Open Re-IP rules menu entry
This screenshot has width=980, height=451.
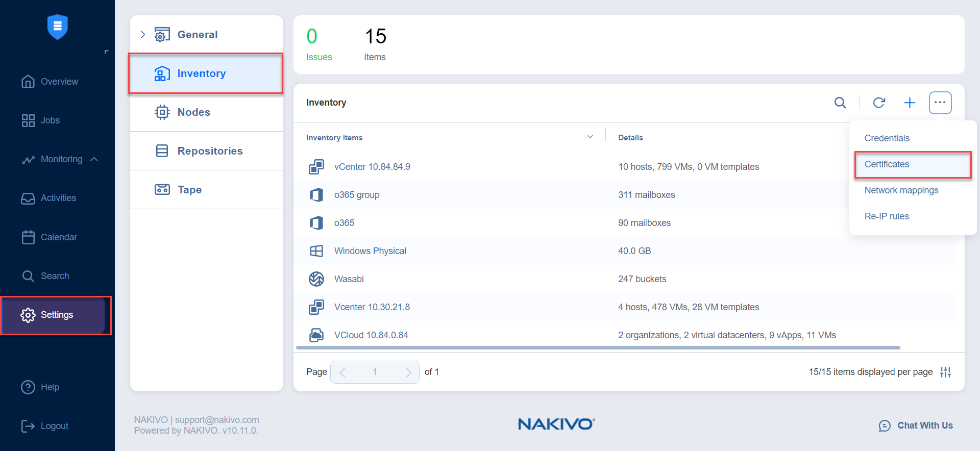click(x=887, y=216)
